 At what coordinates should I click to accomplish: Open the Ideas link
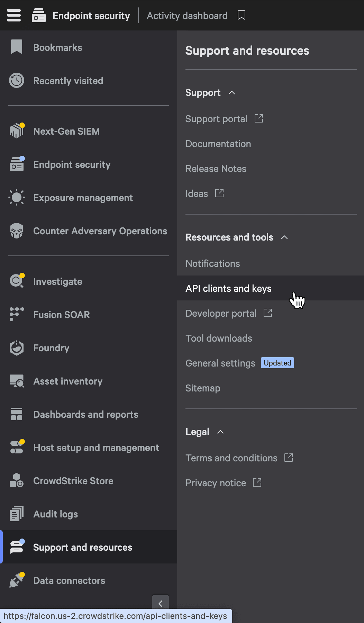pyautogui.click(x=197, y=193)
